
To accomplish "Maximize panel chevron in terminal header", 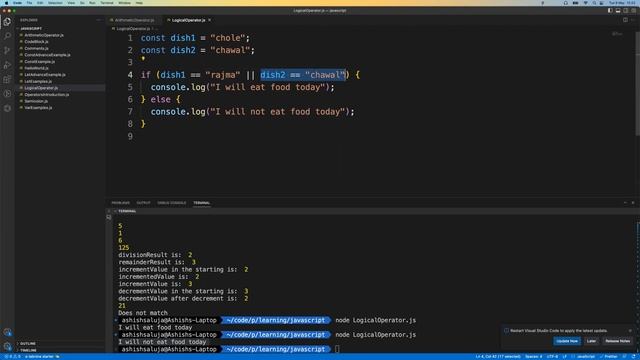I will pyautogui.click(x=625, y=203).
